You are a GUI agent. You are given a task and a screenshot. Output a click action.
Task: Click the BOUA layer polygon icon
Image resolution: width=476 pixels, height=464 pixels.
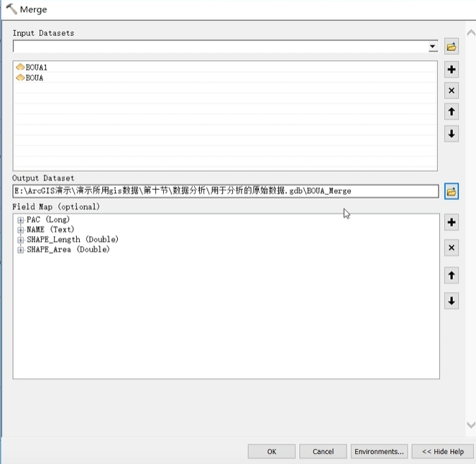click(x=20, y=78)
